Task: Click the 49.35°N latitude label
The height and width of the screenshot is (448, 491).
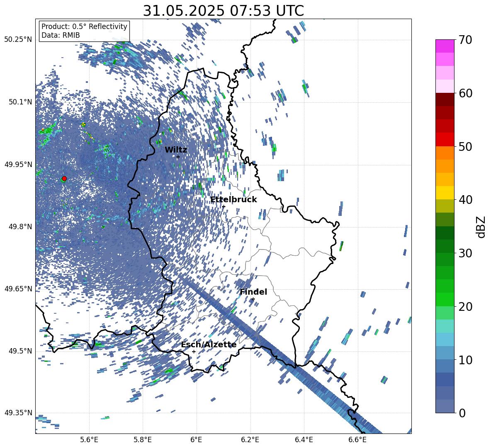Action: 18,413
